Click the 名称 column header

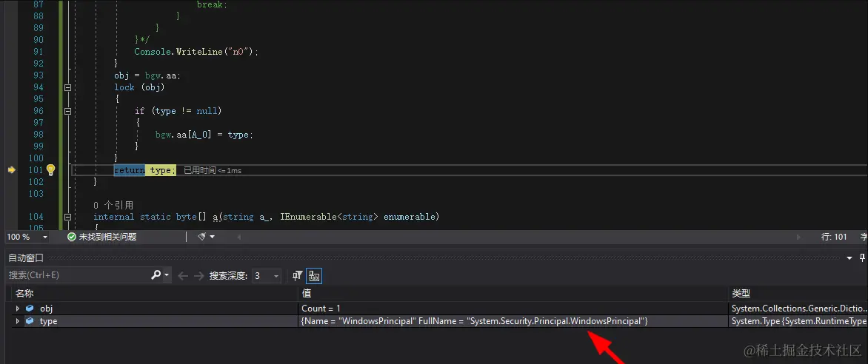tap(153, 293)
